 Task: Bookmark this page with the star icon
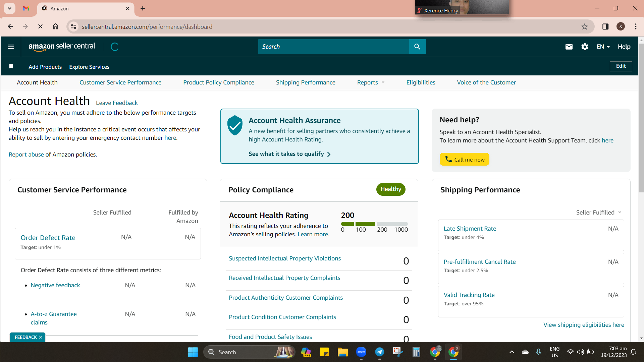tap(585, 26)
